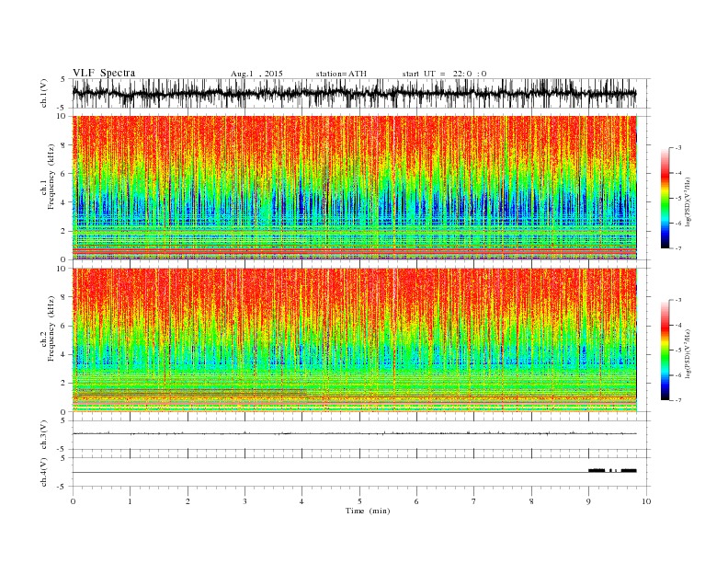
Task: Select the "start UT = 22:0 :0" text
Action: point(444,74)
